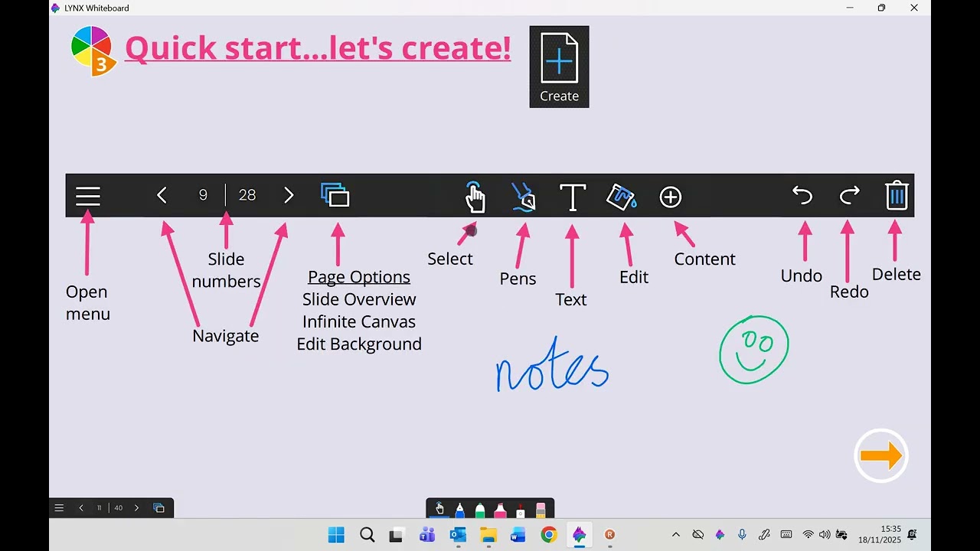980x551 pixels.
Task: Open the Windows Start menu
Action: click(336, 535)
